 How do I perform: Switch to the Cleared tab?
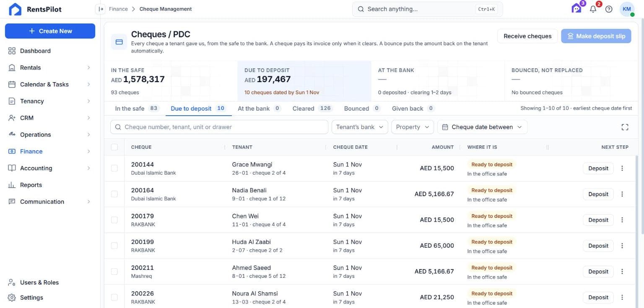click(312, 109)
